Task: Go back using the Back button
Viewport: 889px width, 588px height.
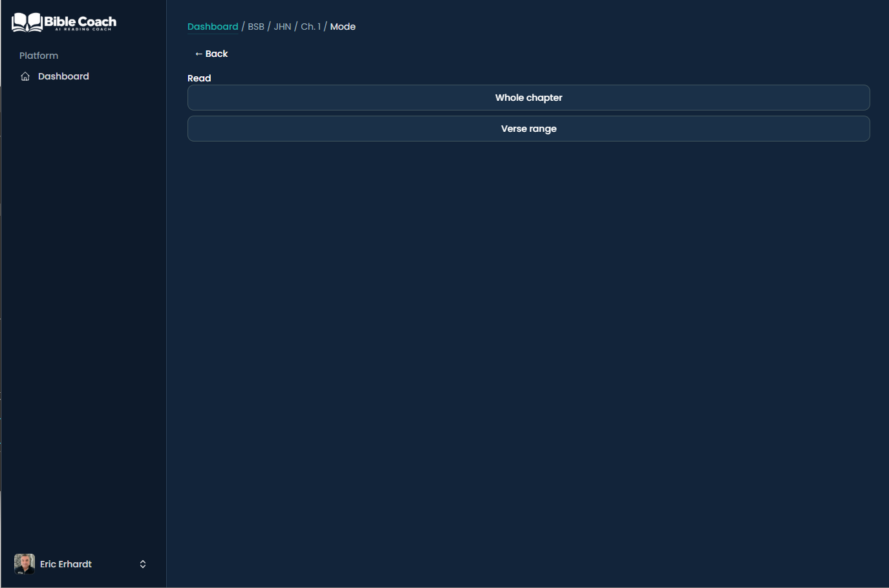Action: tap(211, 54)
